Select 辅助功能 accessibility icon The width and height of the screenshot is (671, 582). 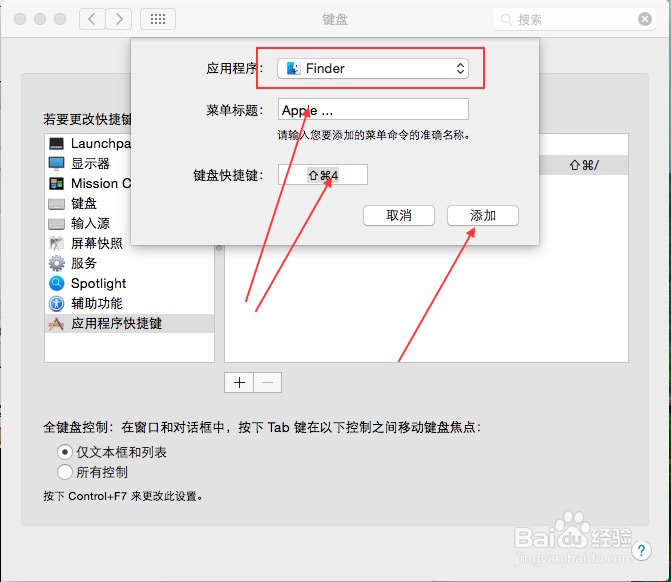[56, 303]
